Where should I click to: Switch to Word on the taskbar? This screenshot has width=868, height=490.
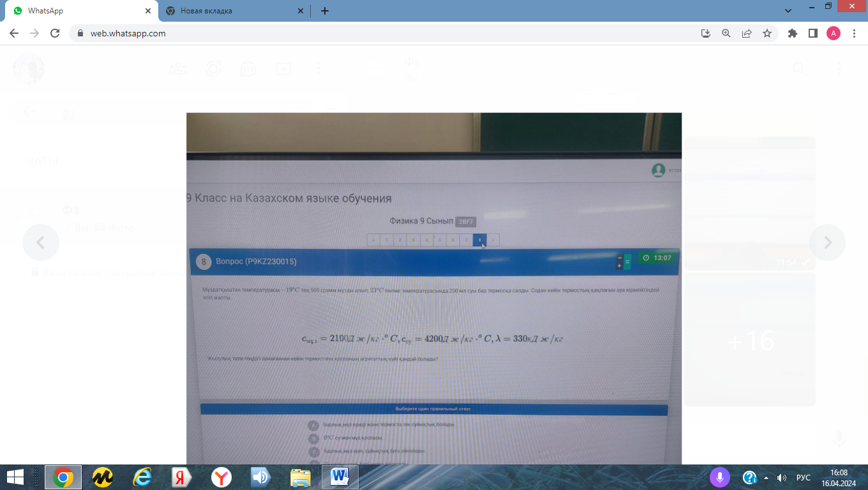pyautogui.click(x=340, y=477)
